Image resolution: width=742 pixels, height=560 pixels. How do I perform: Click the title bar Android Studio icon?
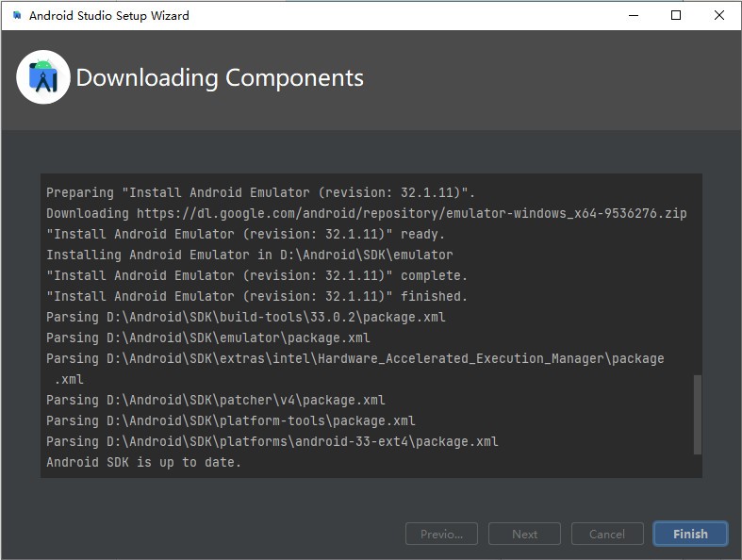pos(17,16)
